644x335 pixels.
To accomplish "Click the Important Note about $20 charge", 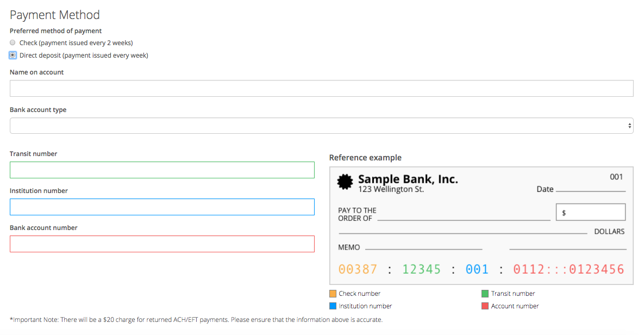I will click(196, 319).
